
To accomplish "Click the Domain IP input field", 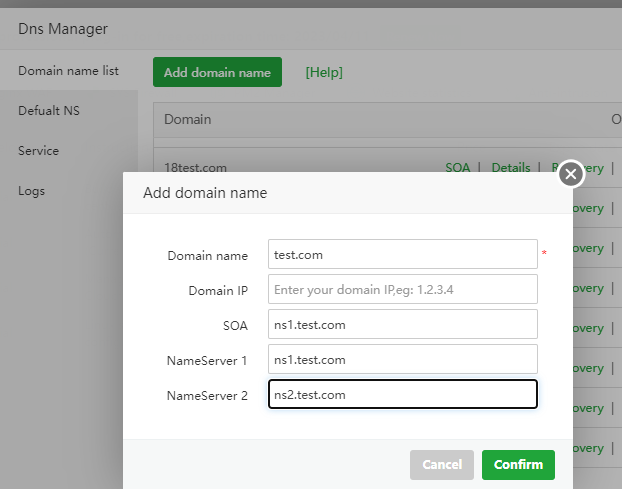I will [x=403, y=289].
